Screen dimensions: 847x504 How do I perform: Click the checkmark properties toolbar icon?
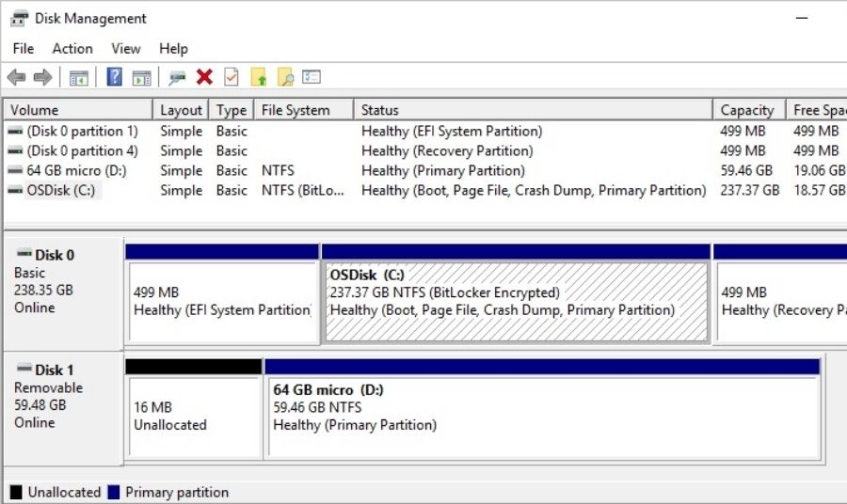[x=232, y=76]
